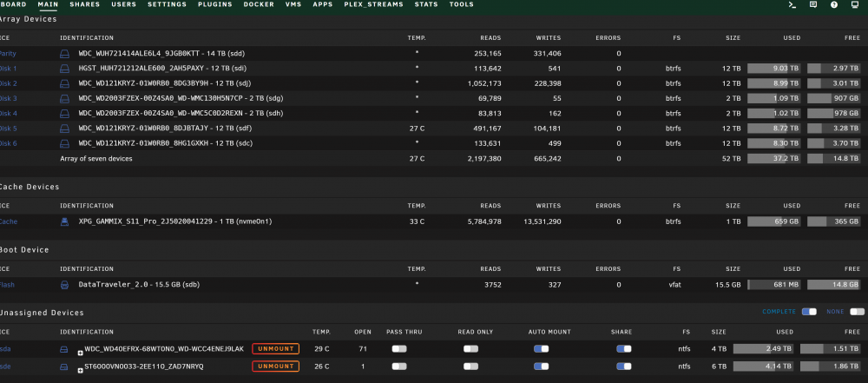The height and width of the screenshot is (383, 868).
Task: Click the 14.8 GB flash free bar
Action: (x=833, y=285)
